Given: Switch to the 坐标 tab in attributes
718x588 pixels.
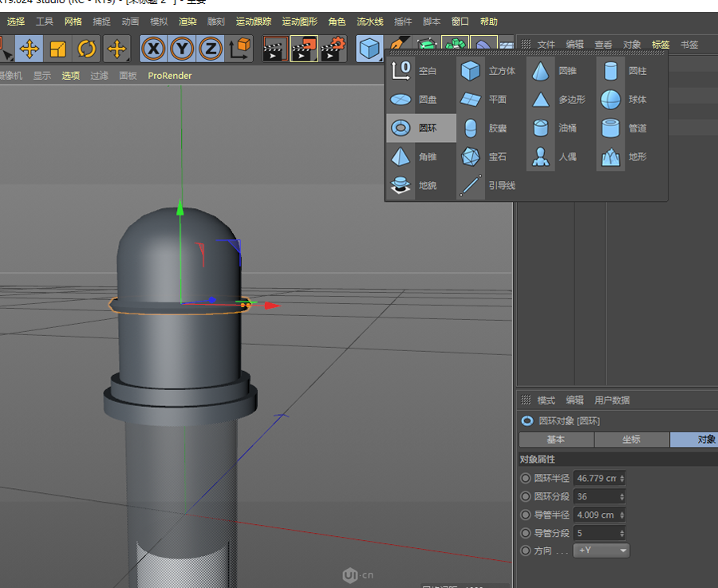Looking at the screenshot, I should click(x=632, y=440).
